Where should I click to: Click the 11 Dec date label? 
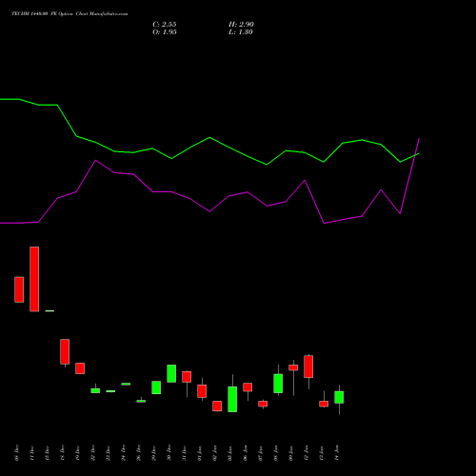click(x=31, y=453)
